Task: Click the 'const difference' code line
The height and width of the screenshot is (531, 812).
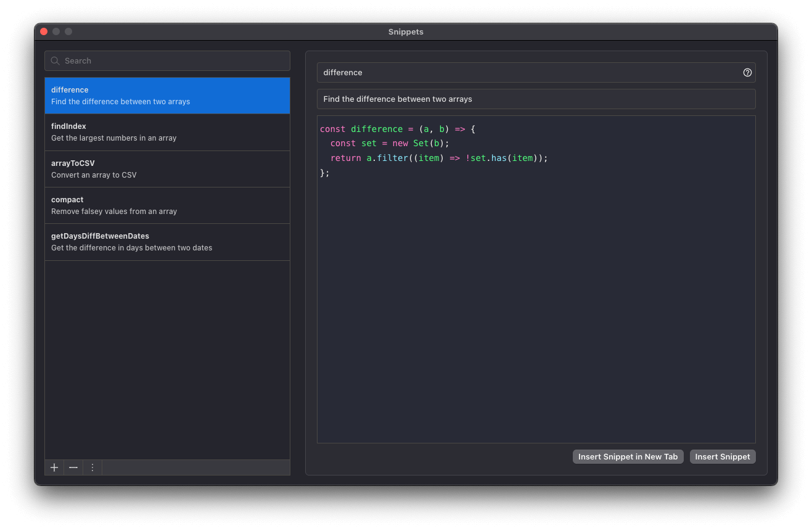Action: coord(398,129)
